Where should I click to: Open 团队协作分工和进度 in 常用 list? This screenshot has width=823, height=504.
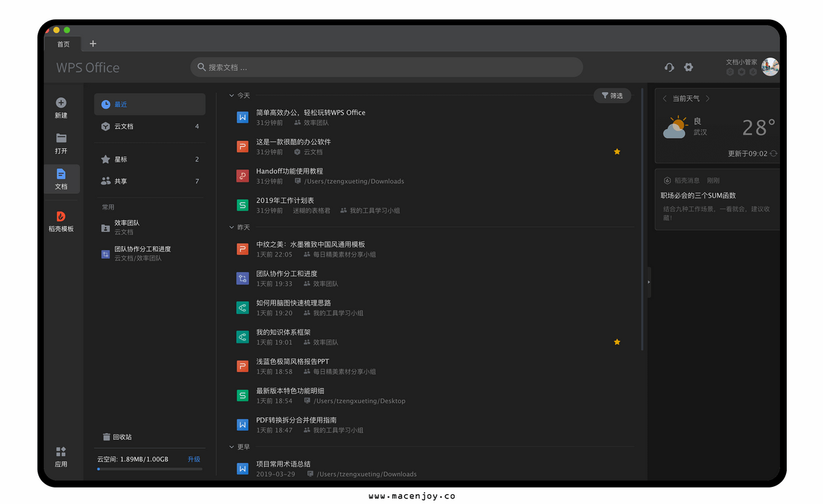tap(150, 253)
